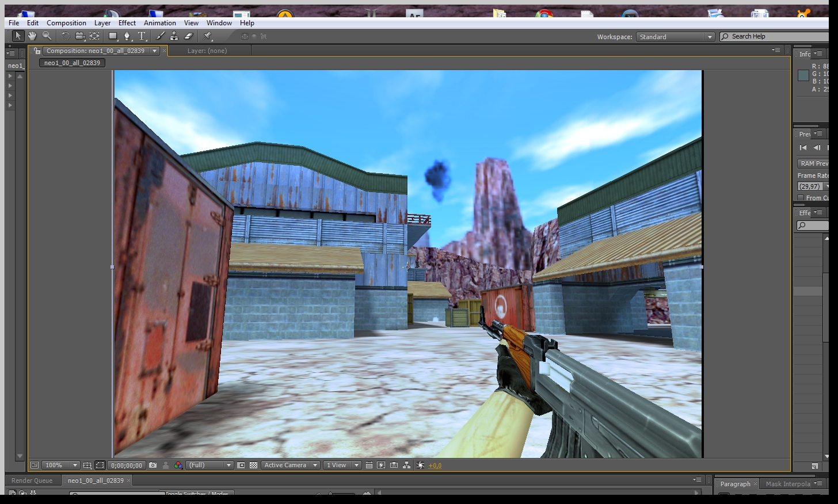Switch to neo1_00_all_02839 timeline tab
The width and height of the screenshot is (838, 504).
[96, 480]
